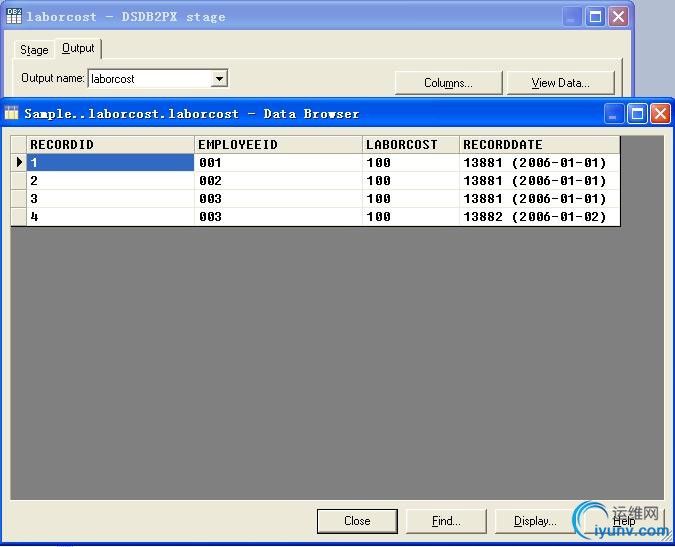675x547 pixels.
Task: Click the Help button
Action: (624, 521)
